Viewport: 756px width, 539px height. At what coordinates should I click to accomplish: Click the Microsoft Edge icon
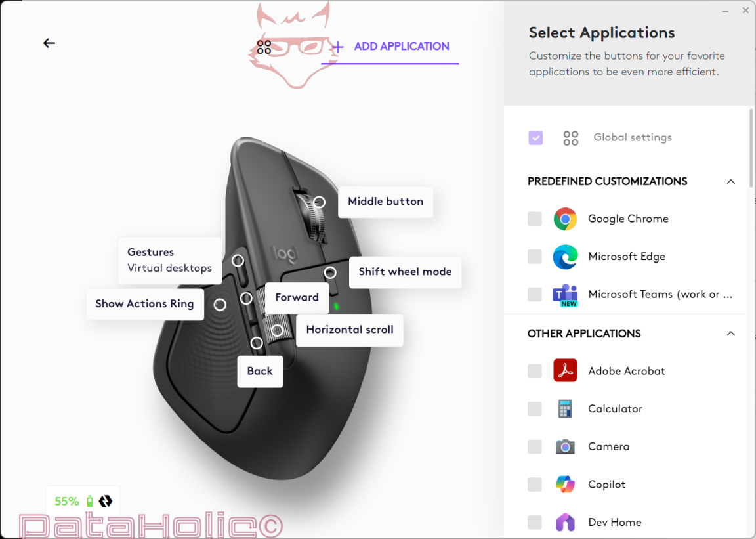[x=565, y=257]
